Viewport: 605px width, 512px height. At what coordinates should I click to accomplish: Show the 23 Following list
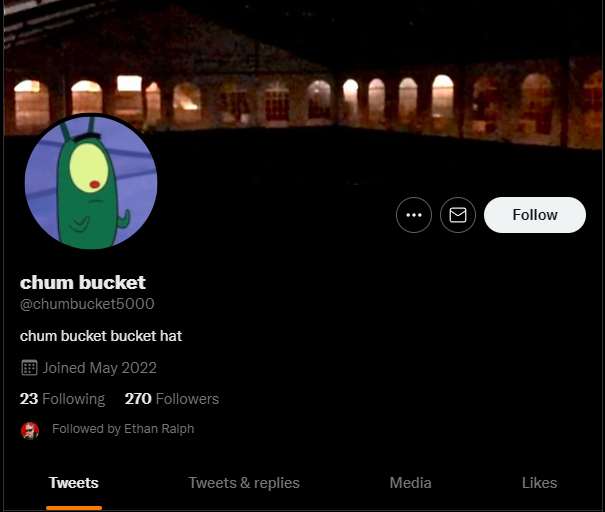click(62, 399)
